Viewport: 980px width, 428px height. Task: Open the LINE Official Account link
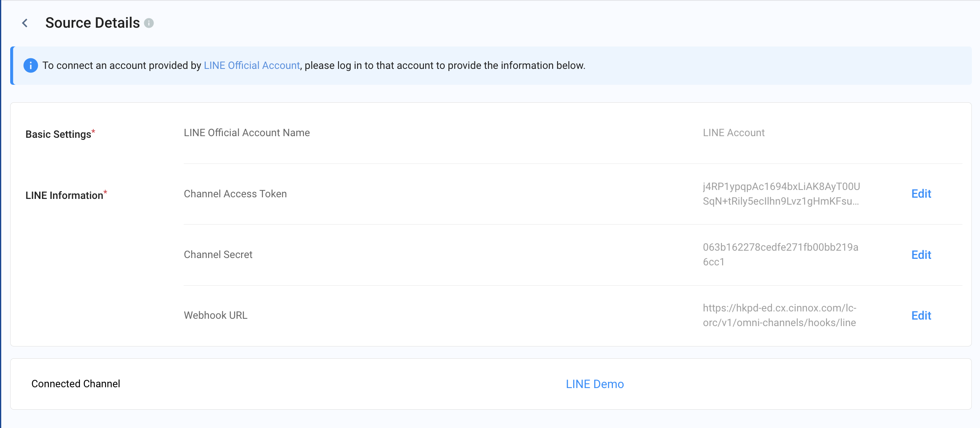pyautogui.click(x=252, y=66)
